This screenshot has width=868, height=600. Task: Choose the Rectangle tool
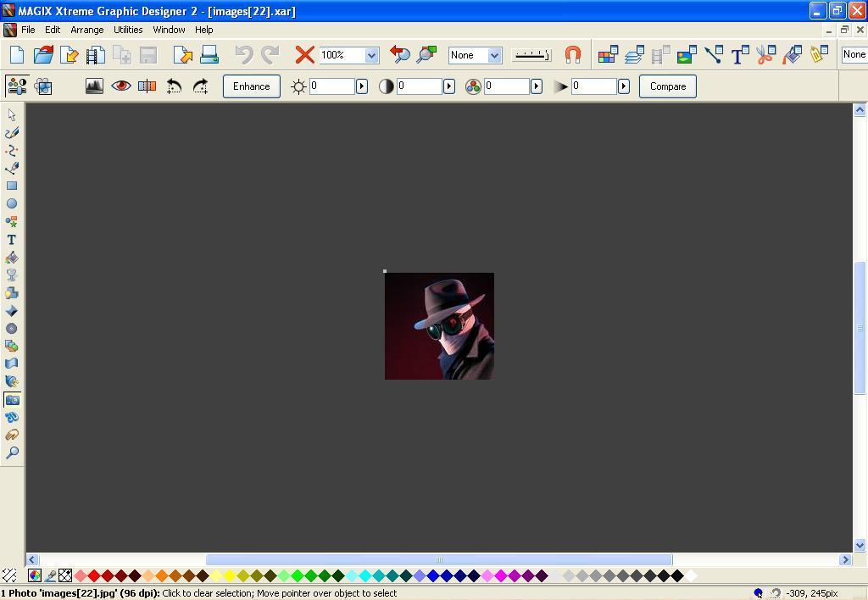[12, 186]
